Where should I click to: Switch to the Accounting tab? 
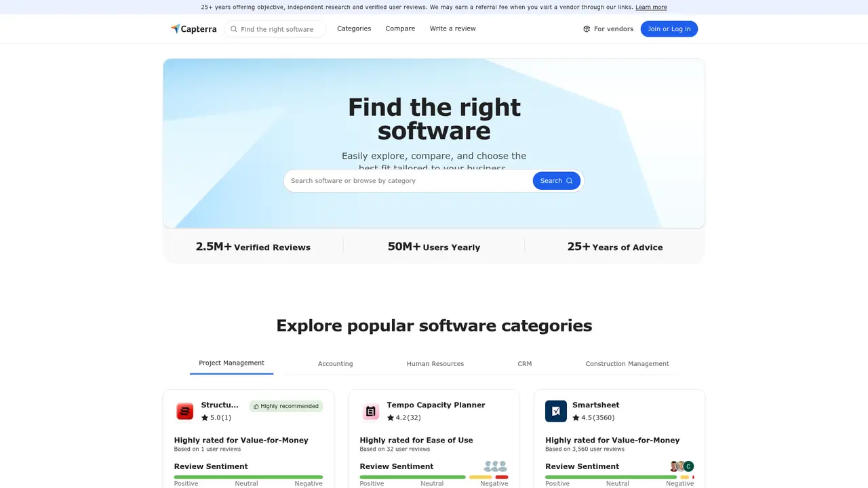pyautogui.click(x=336, y=364)
